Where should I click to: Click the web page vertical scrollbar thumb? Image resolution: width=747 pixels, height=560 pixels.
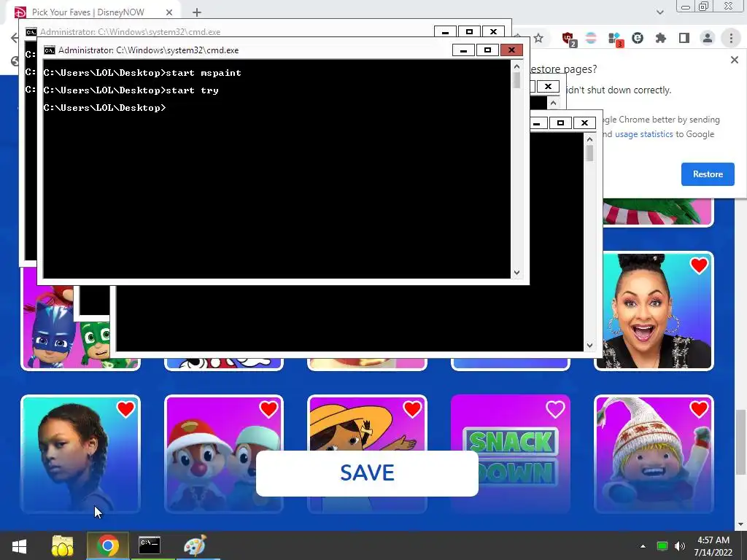point(741,443)
